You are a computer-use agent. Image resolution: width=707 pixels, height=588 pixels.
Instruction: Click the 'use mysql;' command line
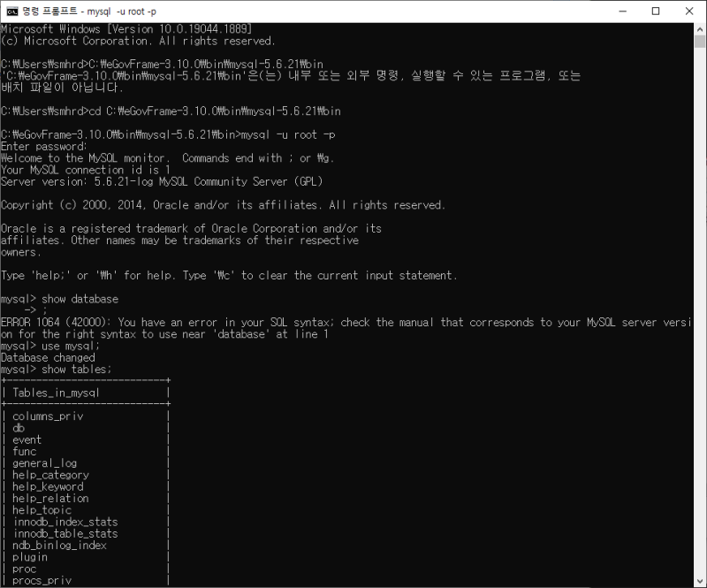[50, 346]
